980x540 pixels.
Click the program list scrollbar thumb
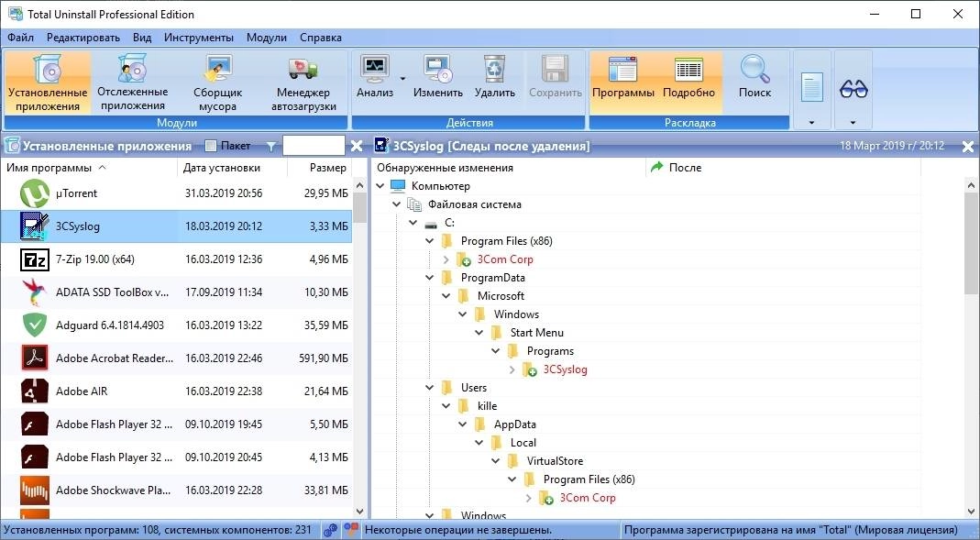360,208
